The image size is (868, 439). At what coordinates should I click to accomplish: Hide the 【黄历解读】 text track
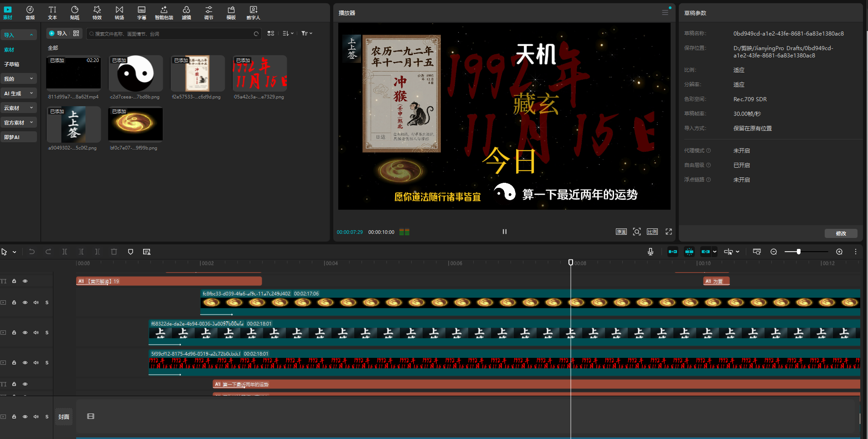[25, 281]
